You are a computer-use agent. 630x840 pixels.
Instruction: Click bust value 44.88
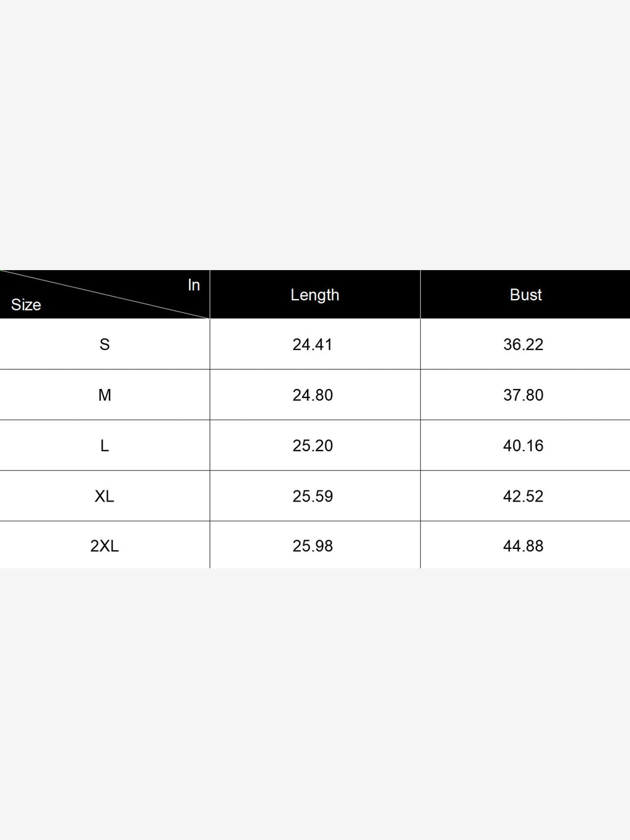pos(524,546)
